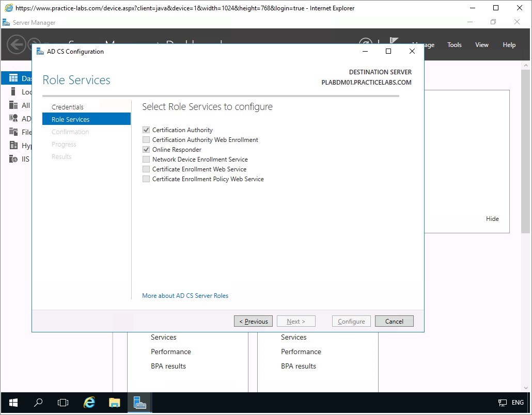
Task: Click the Server Manager taskbar icon
Action: point(140,403)
